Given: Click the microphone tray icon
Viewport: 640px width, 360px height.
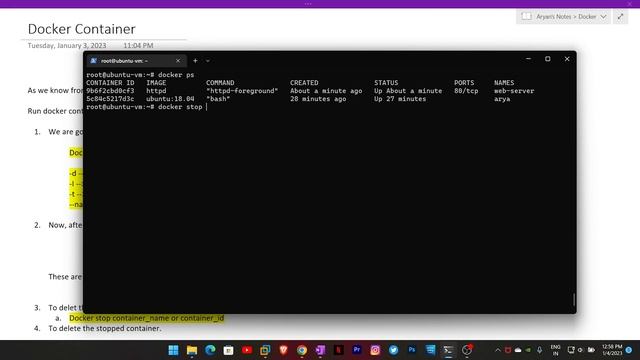Looking at the screenshot, I should (540, 350).
